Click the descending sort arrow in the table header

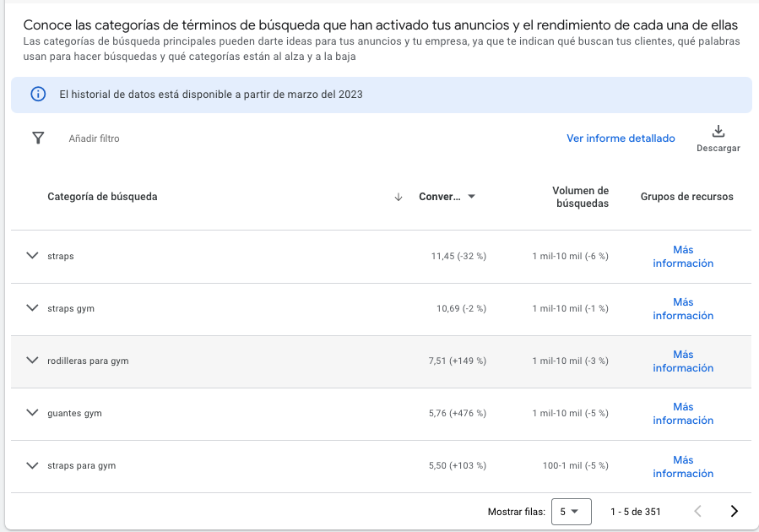click(x=398, y=196)
